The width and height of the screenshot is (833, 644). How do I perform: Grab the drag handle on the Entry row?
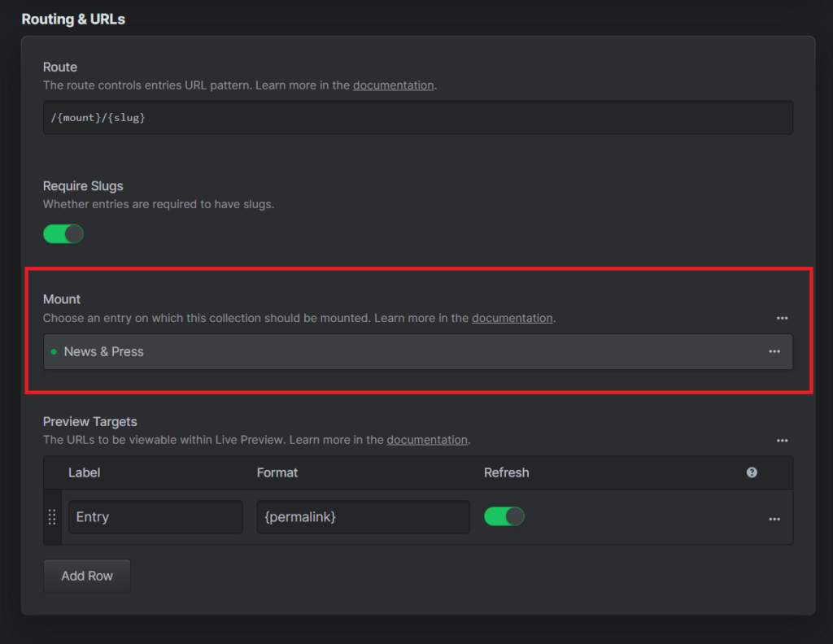[52, 517]
